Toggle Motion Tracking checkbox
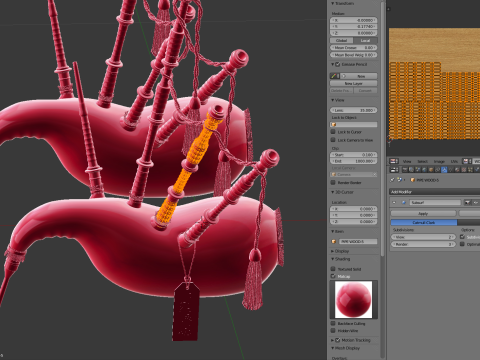This screenshot has height=360, width=480. click(338, 340)
